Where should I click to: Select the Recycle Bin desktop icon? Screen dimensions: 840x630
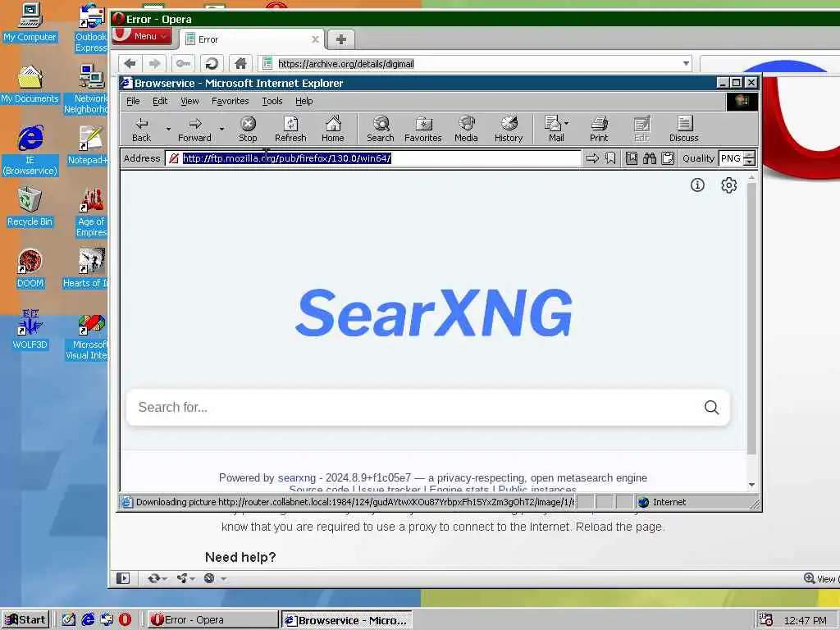point(30,208)
